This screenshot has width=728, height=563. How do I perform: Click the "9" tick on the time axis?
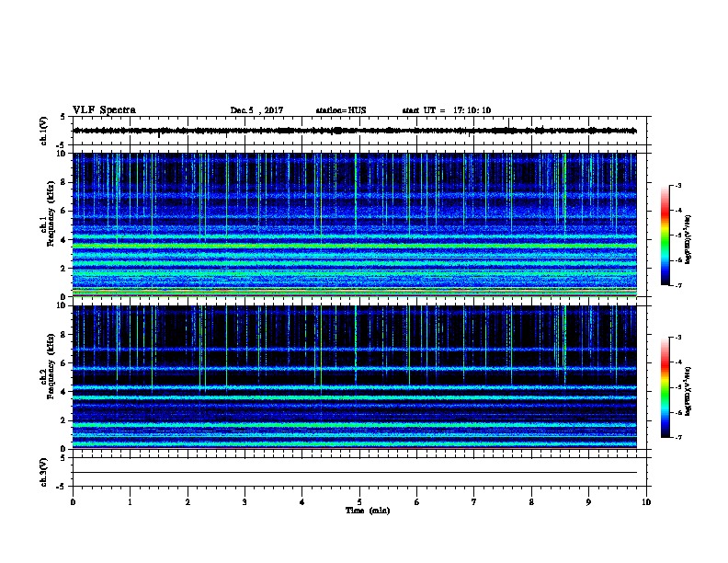point(588,502)
